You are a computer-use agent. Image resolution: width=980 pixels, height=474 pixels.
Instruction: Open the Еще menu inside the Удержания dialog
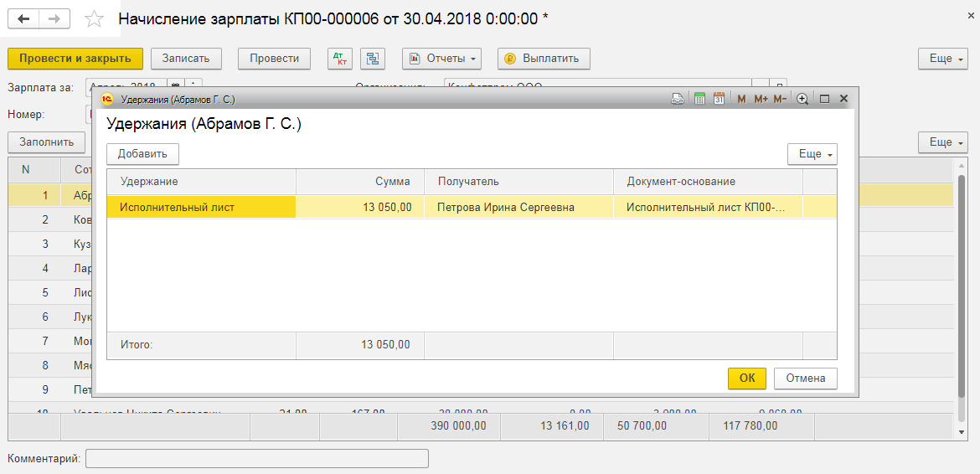(x=812, y=153)
